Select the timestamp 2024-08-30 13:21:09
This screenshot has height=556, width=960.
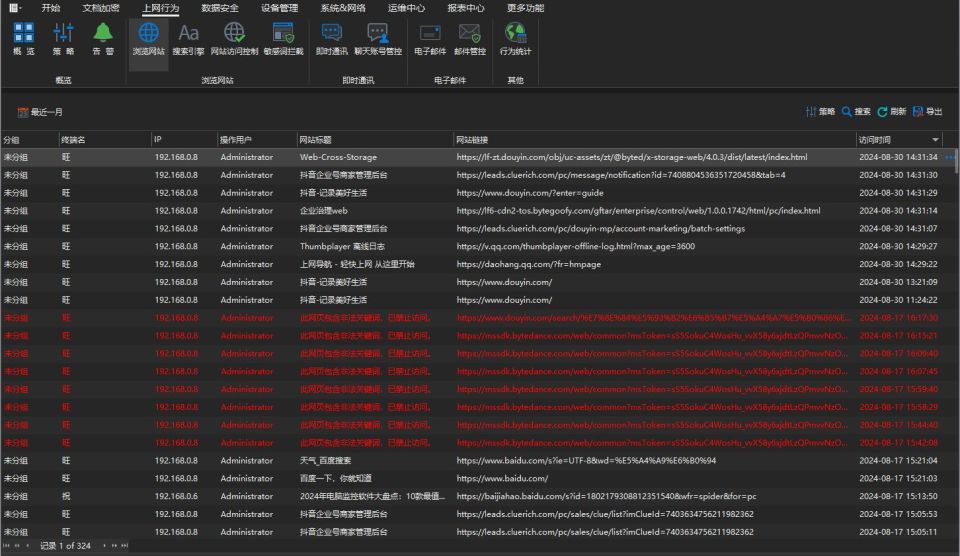898,282
